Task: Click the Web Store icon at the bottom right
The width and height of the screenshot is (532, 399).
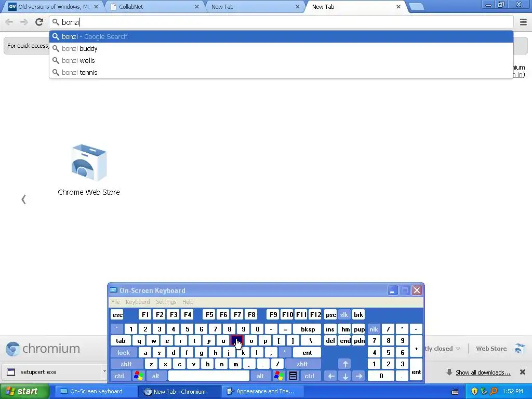Action: (519, 349)
